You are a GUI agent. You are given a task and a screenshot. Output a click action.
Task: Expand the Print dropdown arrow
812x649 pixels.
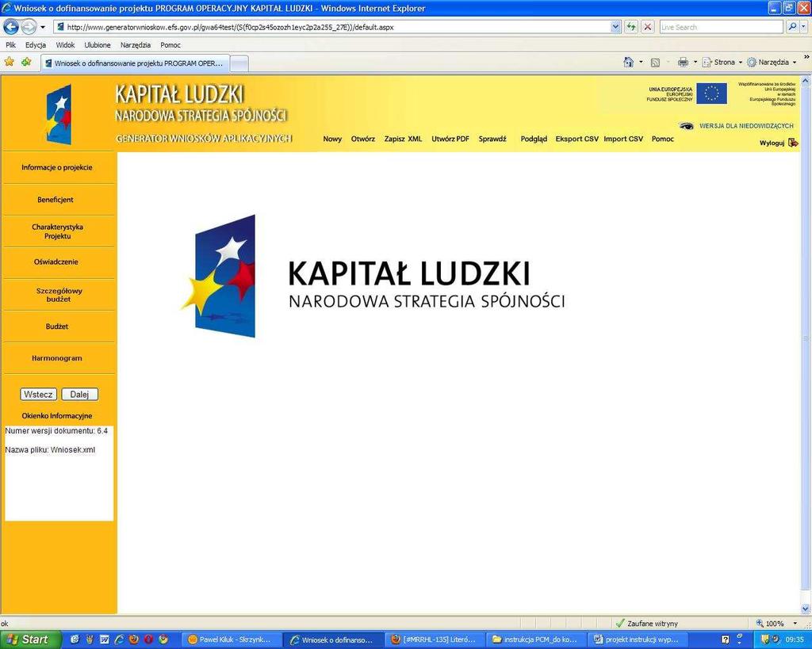tap(695, 62)
